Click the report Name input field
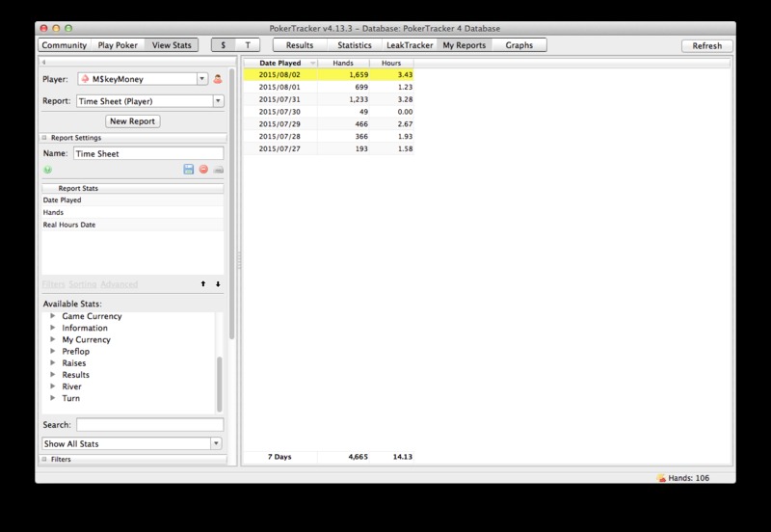Image resolution: width=771 pixels, height=532 pixels. (148, 153)
